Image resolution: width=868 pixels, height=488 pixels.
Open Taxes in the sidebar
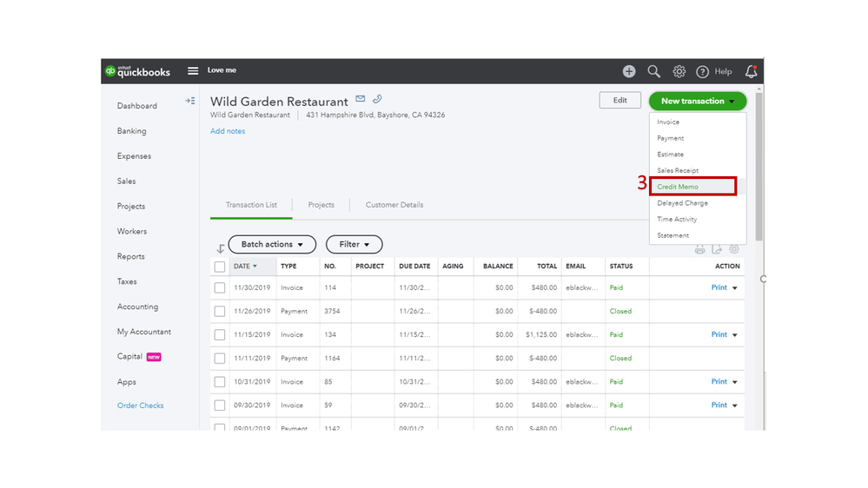127,281
